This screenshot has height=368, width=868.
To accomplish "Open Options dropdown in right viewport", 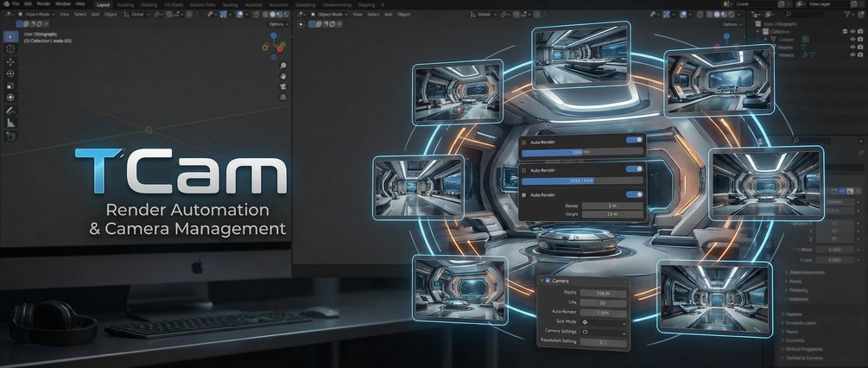I will [x=732, y=24].
